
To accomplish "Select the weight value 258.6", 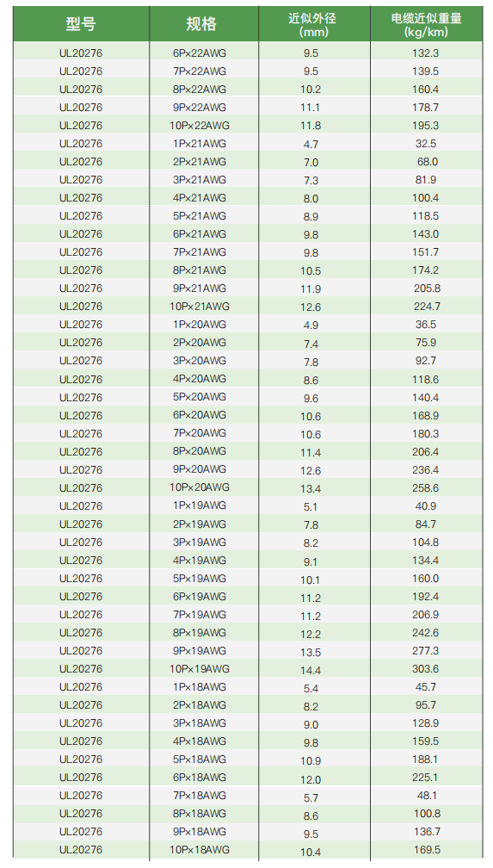I will pyautogui.click(x=426, y=487).
